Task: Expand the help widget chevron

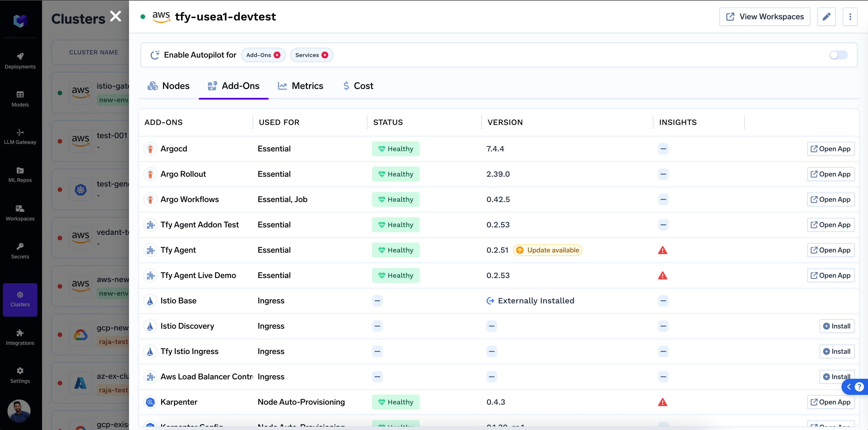Action: [849, 387]
